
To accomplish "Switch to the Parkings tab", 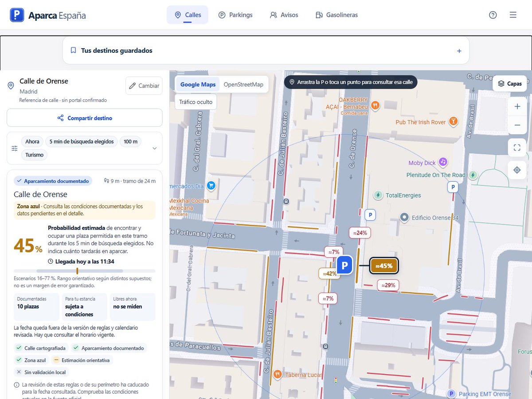I will (235, 15).
